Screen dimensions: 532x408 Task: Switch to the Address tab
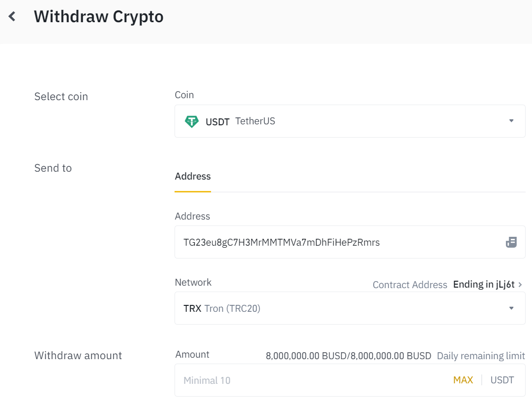[x=193, y=177]
